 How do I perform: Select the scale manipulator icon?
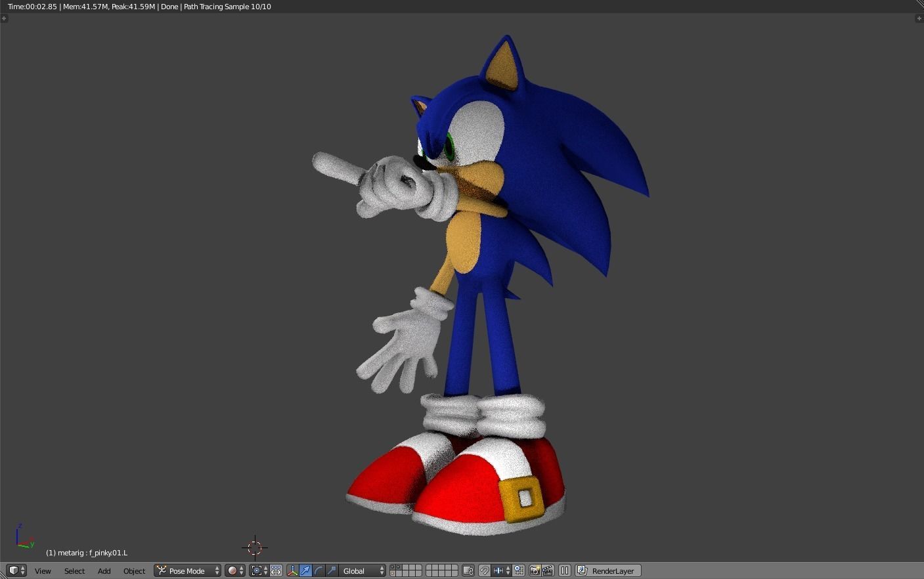(332, 570)
